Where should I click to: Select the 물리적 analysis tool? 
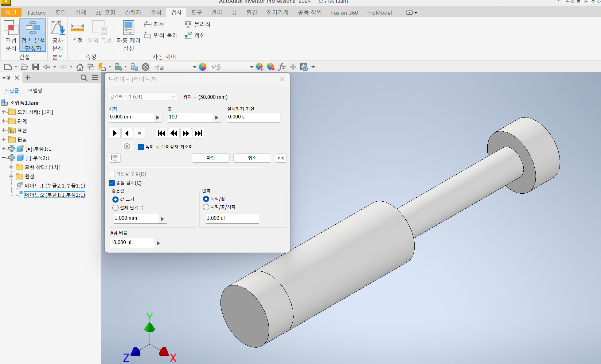tap(197, 24)
